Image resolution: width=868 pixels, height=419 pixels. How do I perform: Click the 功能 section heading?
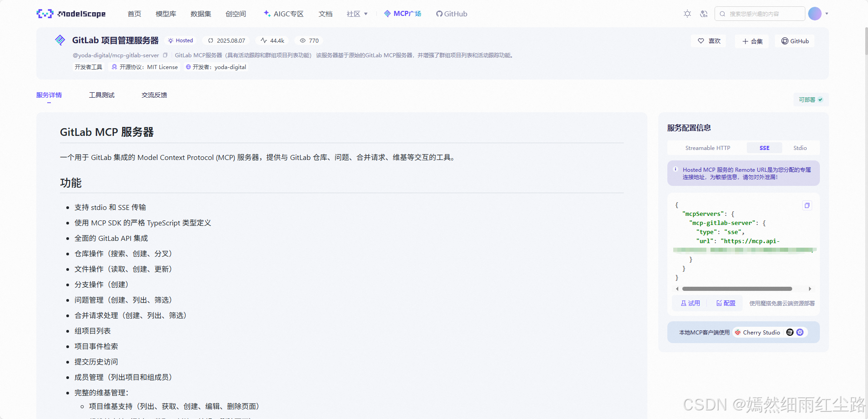pyautogui.click(x=71, y=183)
